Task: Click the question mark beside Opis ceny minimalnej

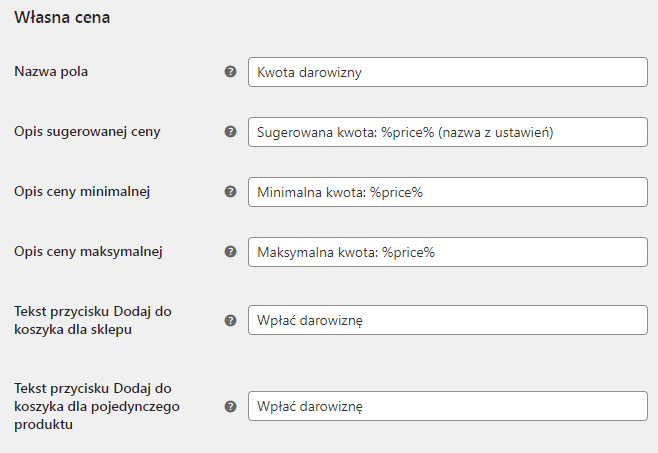Action: coord(230,192)
